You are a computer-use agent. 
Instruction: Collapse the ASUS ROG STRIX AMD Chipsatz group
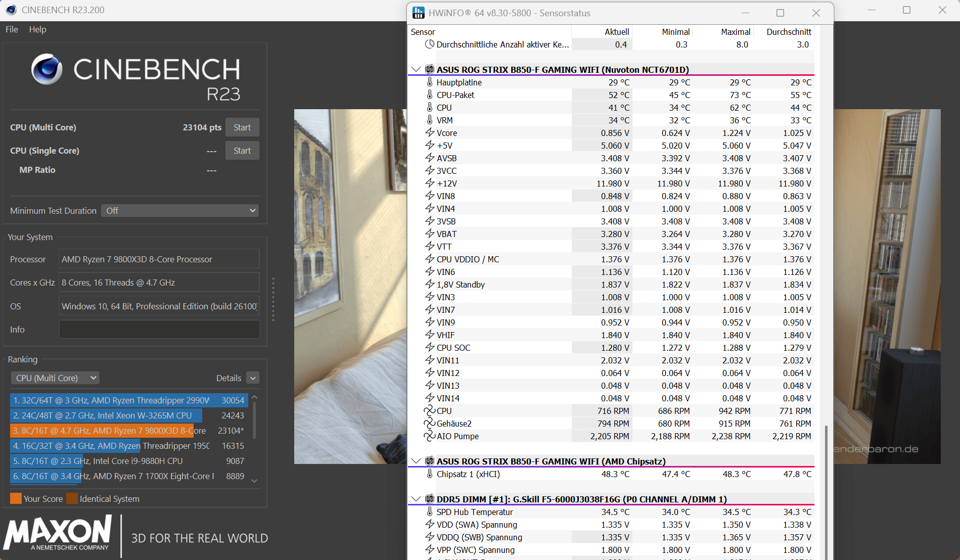point(416,461)
